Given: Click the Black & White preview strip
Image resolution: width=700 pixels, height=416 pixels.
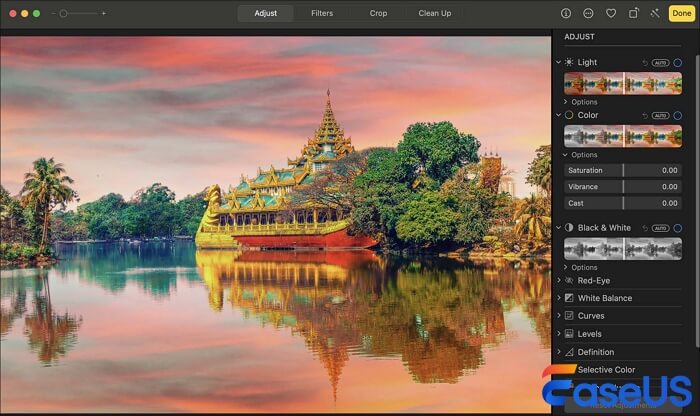Looking at the screenshot, I should (x=623, y=248).
